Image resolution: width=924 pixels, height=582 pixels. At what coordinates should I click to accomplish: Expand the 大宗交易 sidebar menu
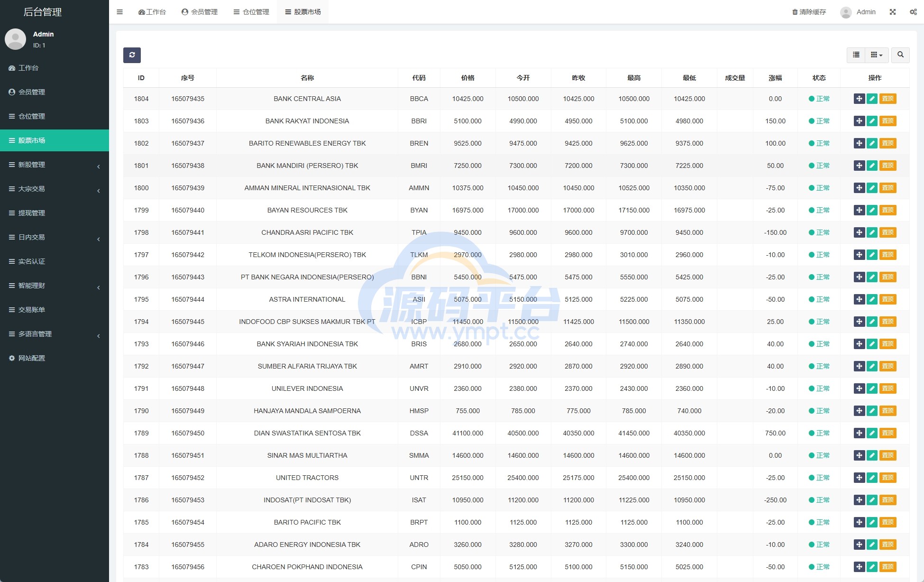(55, 189)
